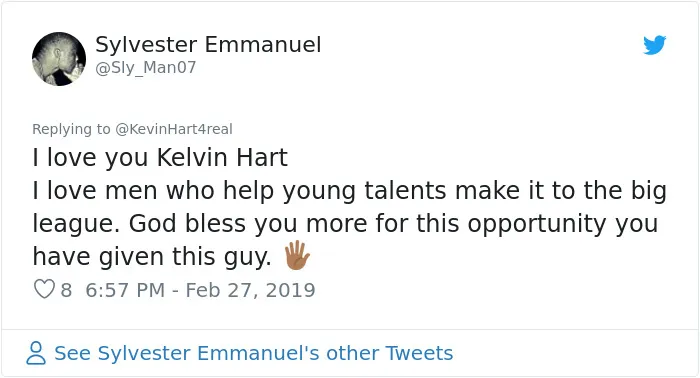Click the word 'Tweets' in footer link
The width and height of the screenshot is (700, 378).
(x=419, y=353)
